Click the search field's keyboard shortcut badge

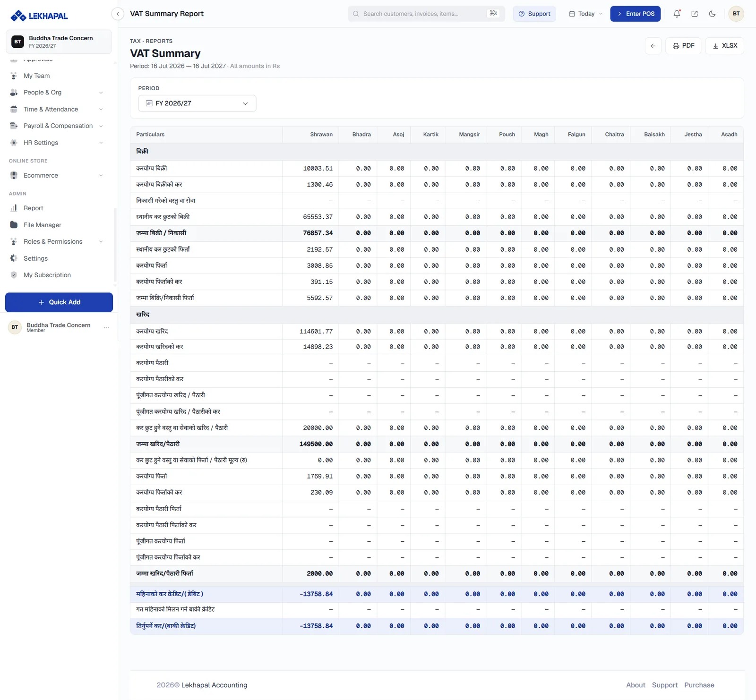tap(493, 13)
